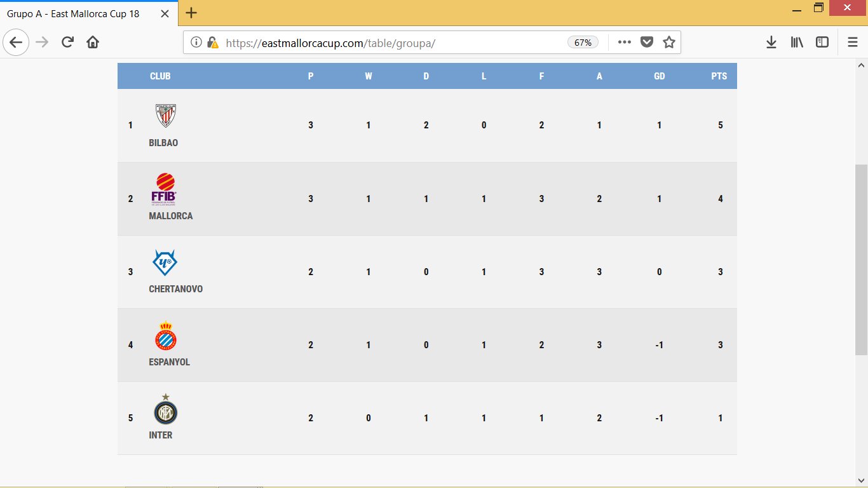Click the FFIB Mallorca logo
This screenshot has width=868, height=488.
click(x=164, y=189)
